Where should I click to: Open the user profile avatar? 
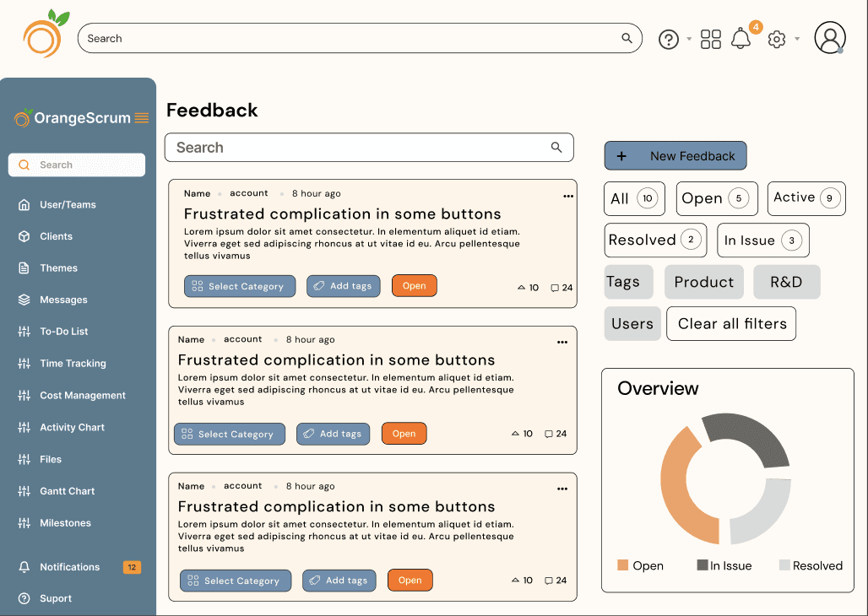830,38
